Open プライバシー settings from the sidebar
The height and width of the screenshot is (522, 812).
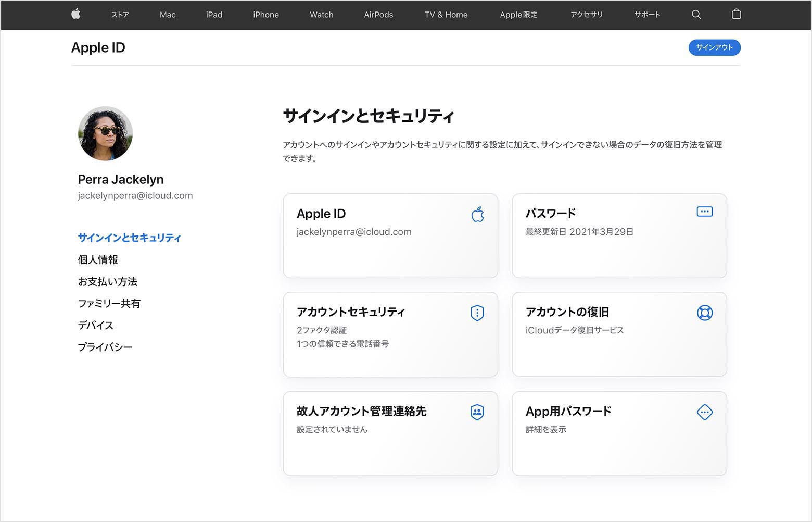click(105, 346)
